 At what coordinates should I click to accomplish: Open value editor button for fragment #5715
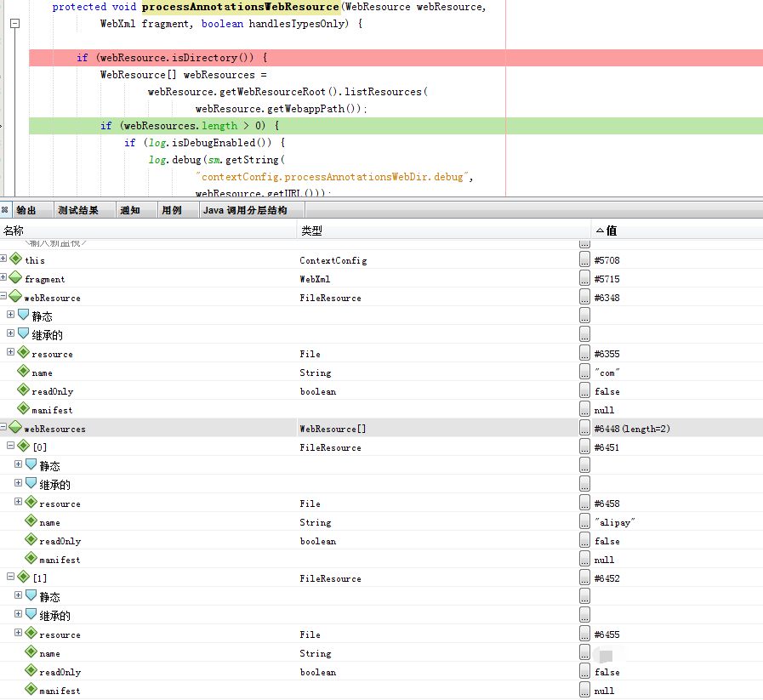coord(584,278)
